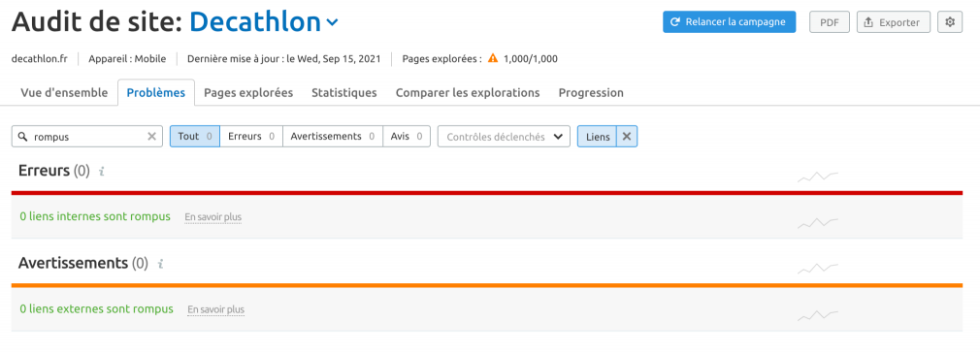Click 0 liens externes sont rompus
The width and height of the screenshot is (980, 354).
point(97,309)
